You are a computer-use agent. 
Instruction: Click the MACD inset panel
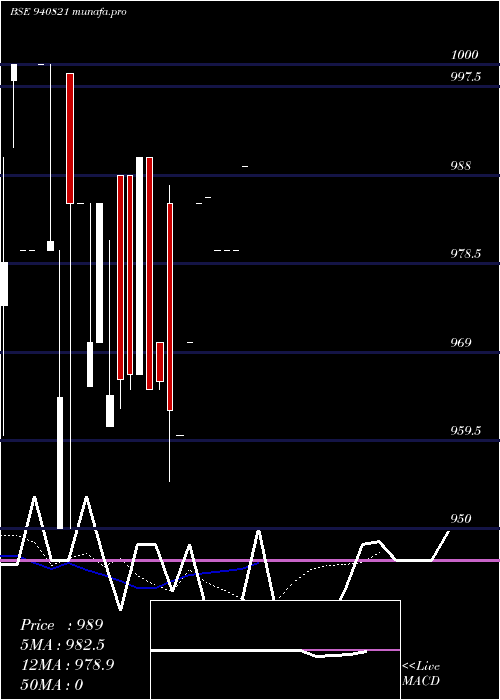275,650
